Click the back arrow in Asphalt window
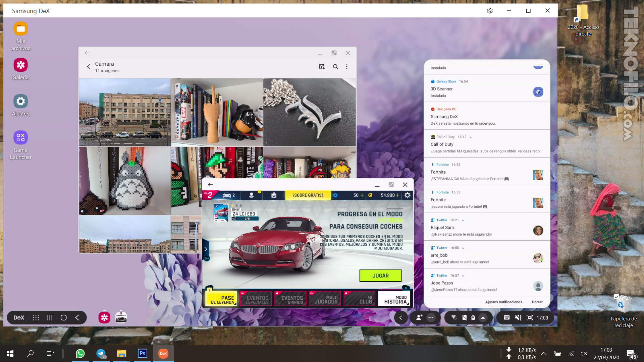644x362 pixels. [x=210, y=185]
